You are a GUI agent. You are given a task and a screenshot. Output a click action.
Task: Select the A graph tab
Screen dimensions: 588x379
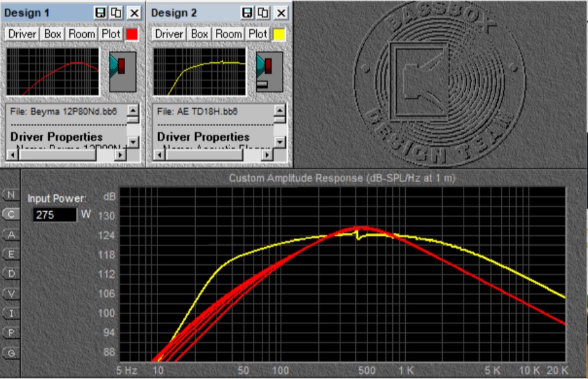(x=11, y=235)
